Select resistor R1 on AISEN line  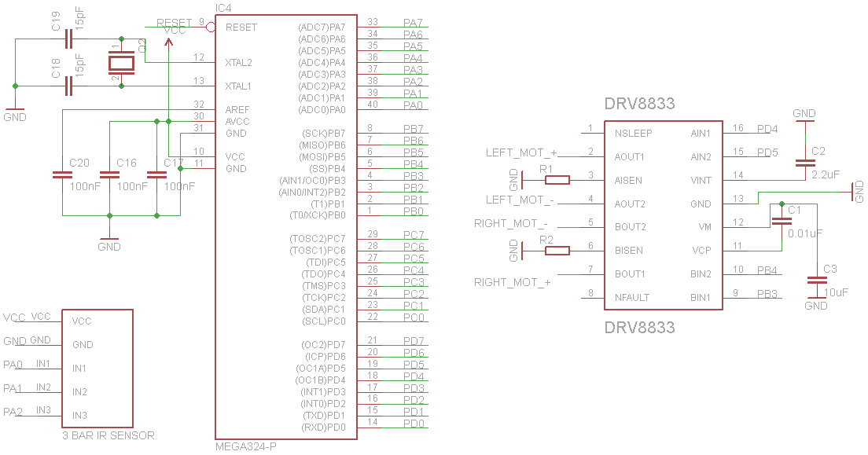(x=557, y=180)
